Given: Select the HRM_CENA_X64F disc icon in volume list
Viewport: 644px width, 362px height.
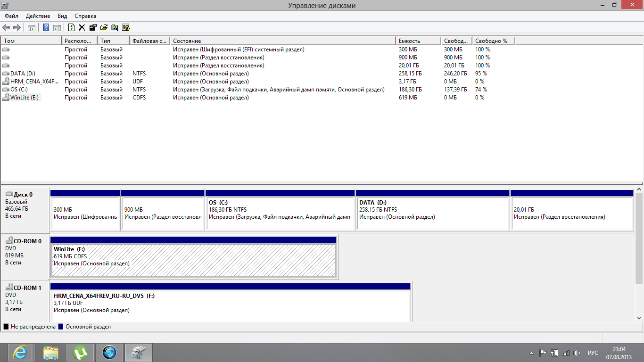Looking at the screenshot, I should (6, 82).
